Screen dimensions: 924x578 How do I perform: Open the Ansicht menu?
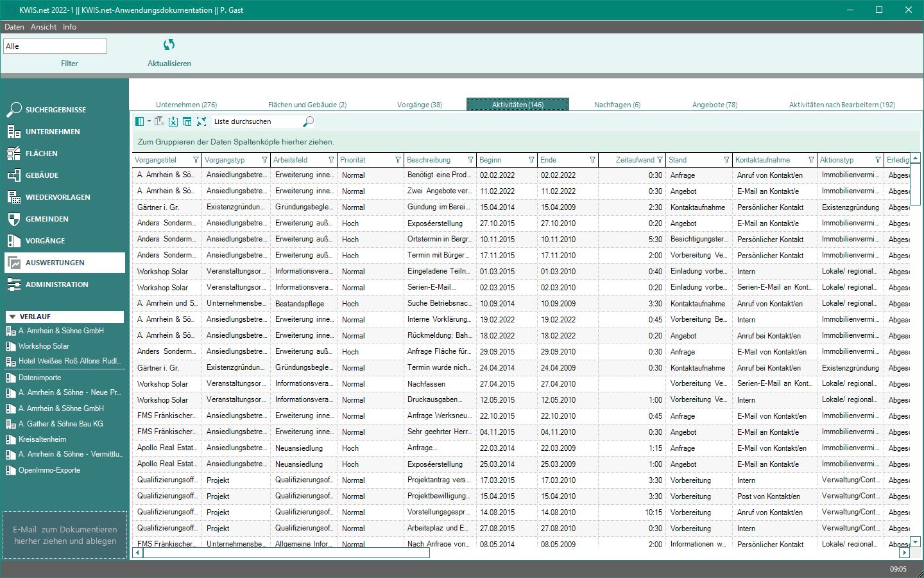coord(44,27)
